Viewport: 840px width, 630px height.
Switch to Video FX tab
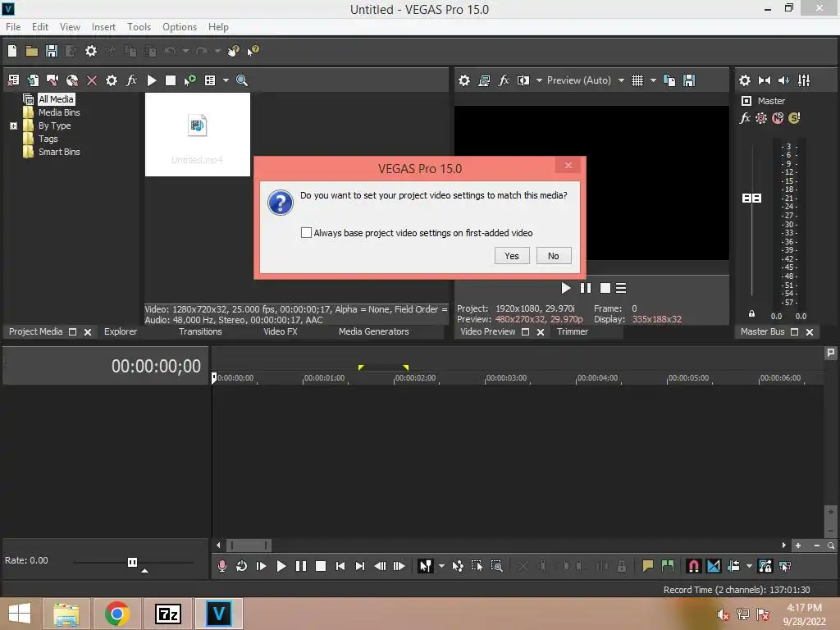coord(281,331)
